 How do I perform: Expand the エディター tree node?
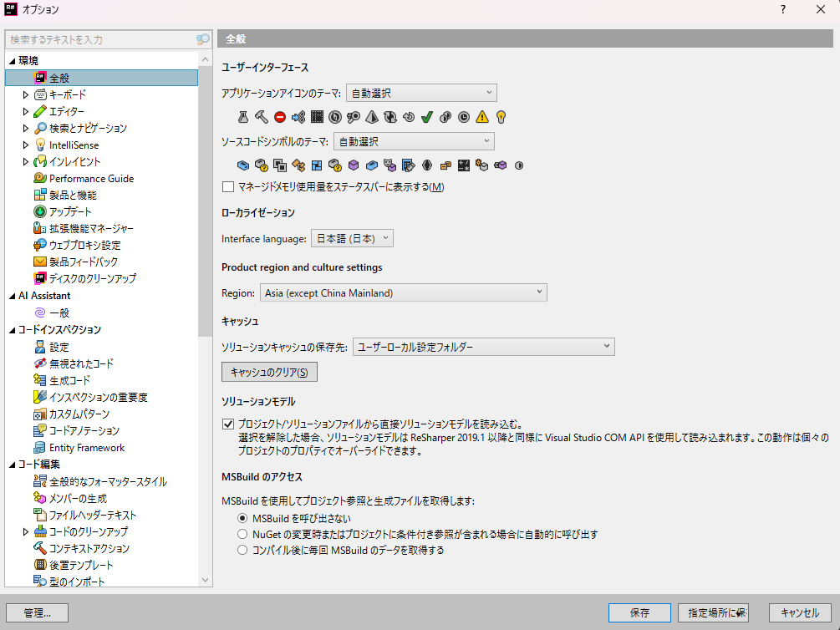25,111
